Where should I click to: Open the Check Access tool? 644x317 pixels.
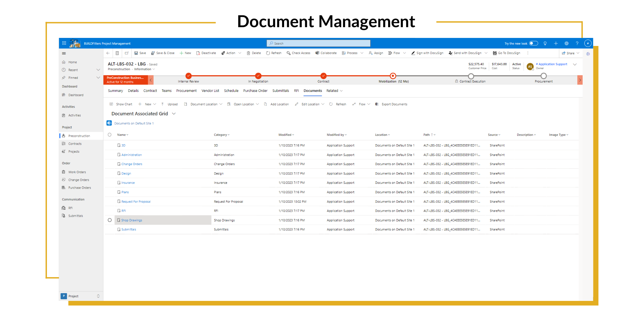click(x=299, y=53)
